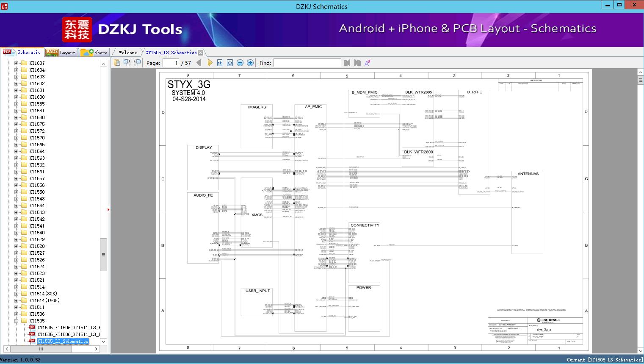This screenshot has width=644, height=364.
Task: Toggle the match case search icon
Action: 368,63
